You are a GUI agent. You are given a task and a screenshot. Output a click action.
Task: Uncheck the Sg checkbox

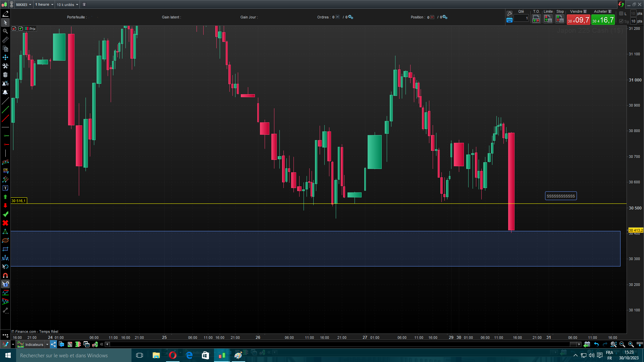pyautogui.click(x=621, y=21)
